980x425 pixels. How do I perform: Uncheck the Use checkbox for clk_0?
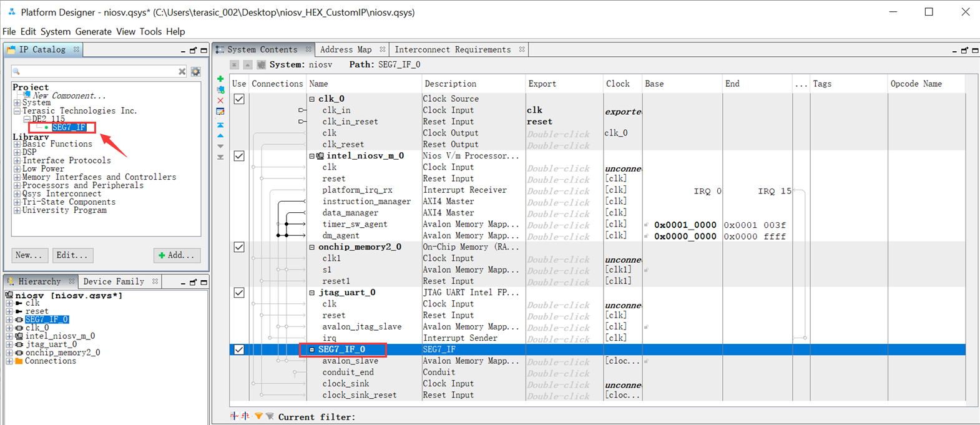[x=239, y=99]
